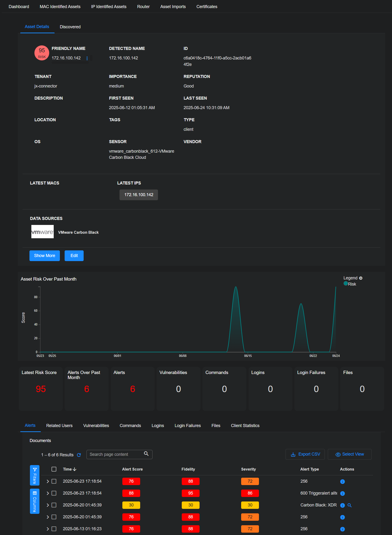Open the Columns side panel
Viewport: 392px width, 535px height.
coord(35,501)
